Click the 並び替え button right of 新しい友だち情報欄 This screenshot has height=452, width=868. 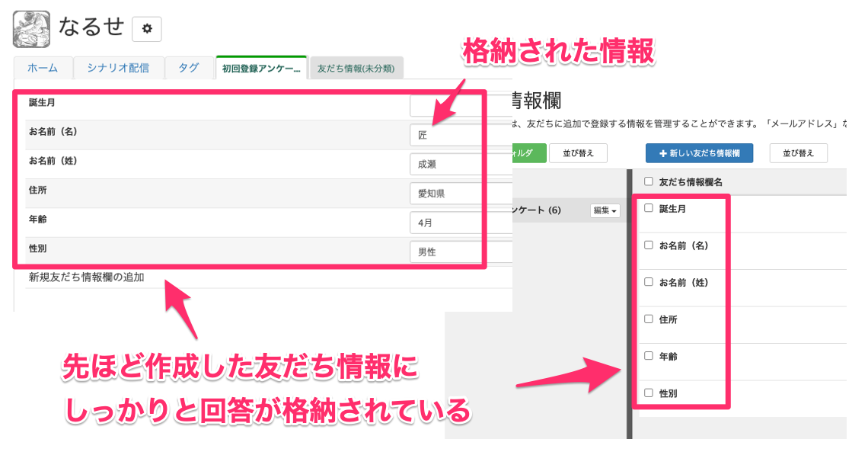click(797, 153)
